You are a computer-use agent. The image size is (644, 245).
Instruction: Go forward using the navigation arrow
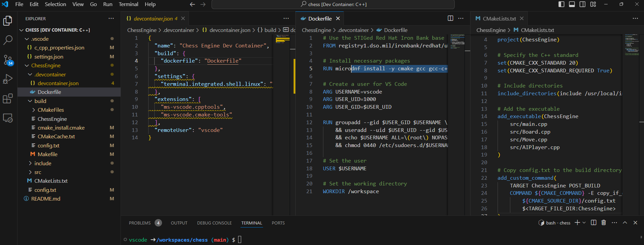pyautogui.click(x=203, y=4)
